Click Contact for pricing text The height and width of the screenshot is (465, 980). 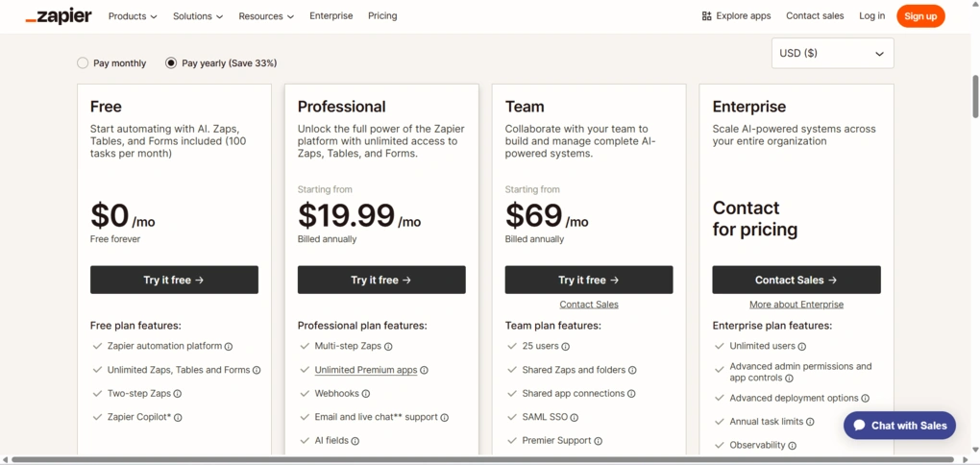pyautogui.click(x=755, y=219)
